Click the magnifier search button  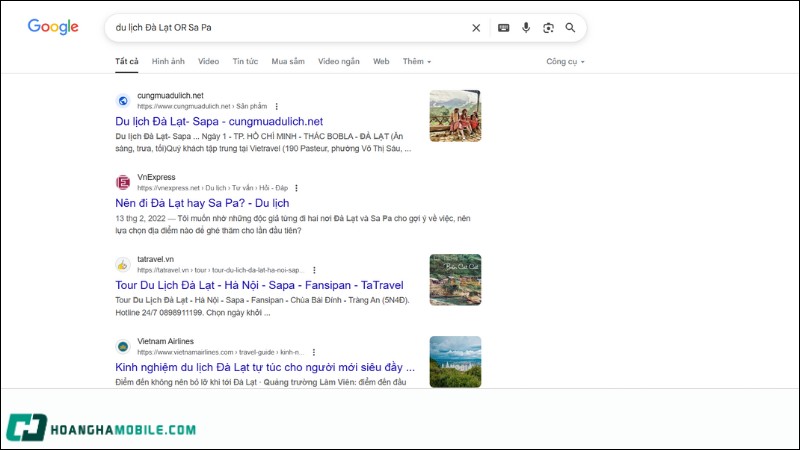click(570, 28)
